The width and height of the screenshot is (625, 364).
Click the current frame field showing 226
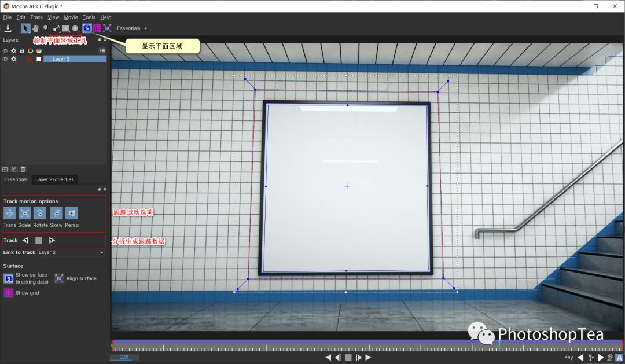[124, 357]
